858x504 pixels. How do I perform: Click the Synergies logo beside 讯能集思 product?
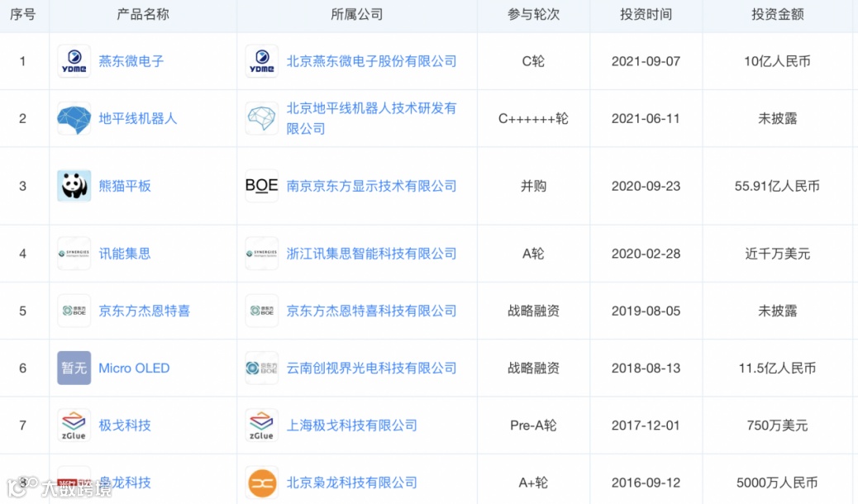pyautogui.click(x=74, y=254)
